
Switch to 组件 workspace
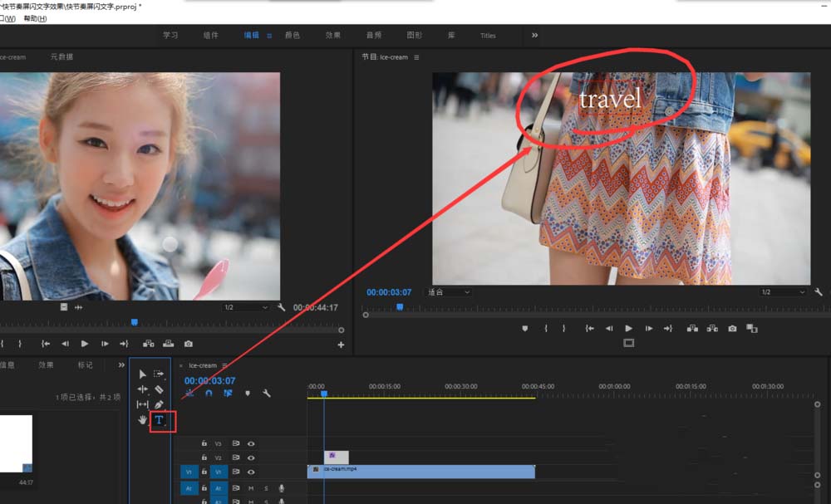tap(210, 36)
